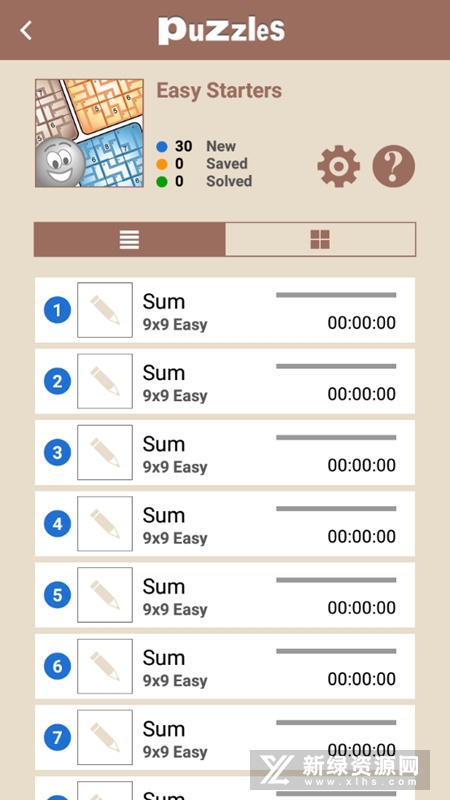Open settings with the gear icon
450x800 pixels.
(x=338, y=166)
